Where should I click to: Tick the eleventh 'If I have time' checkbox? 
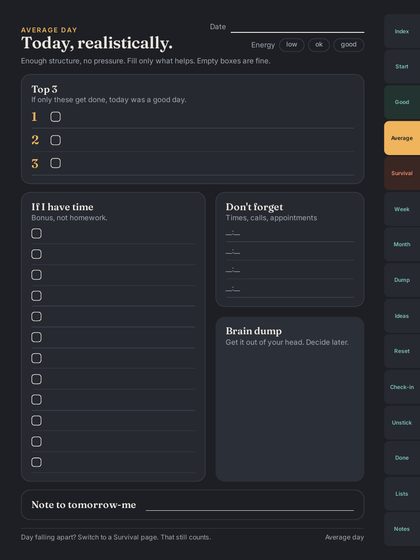pos(36,441)
